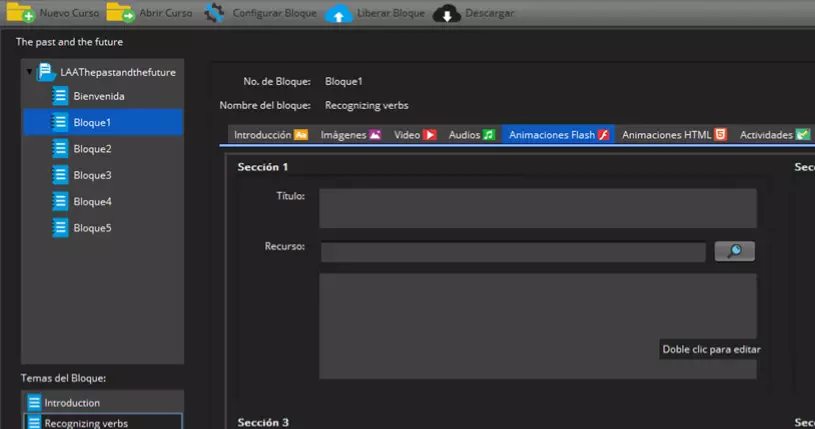This screenshot has height=429, width=815.
Task: Click the Configurar Bloque gear icon
Action: [214, 13]
